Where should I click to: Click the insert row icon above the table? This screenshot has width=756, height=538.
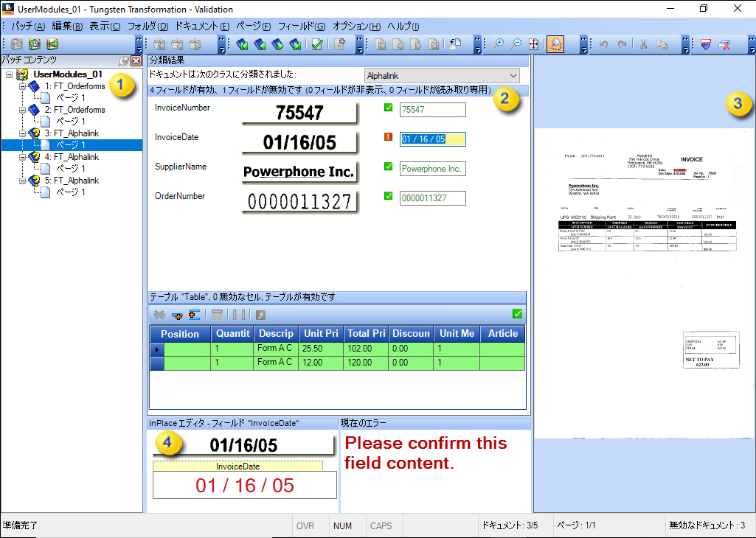[x=177, y=314]
